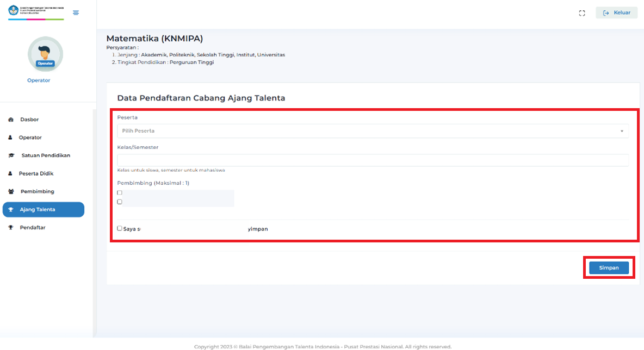Click the 'Pembimbing (Maksimal : 1)' label
The image size is (644, 350).
coord(153,183)
